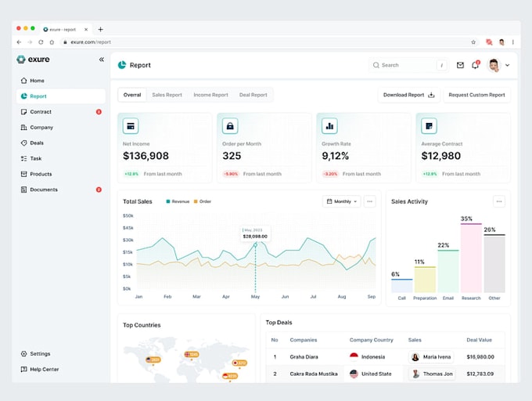Switch to the Sales Report tab
This screenshot has height=401, width=532.
click(x=167, y=95)
